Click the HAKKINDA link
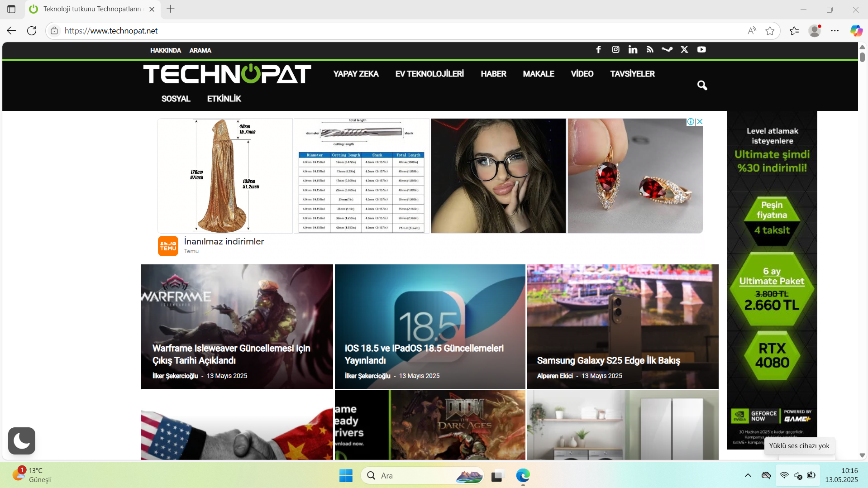The width and height of the screenshot is (868, 488). [x=166, y=50]
